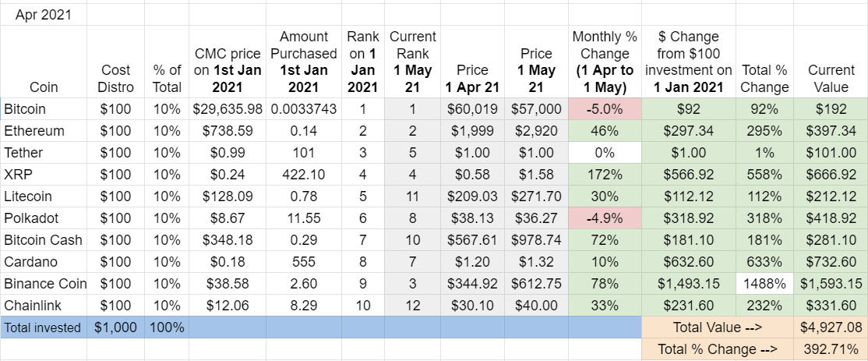Select the 'Bitcoin' coin name cell

[x=44, y=109]
